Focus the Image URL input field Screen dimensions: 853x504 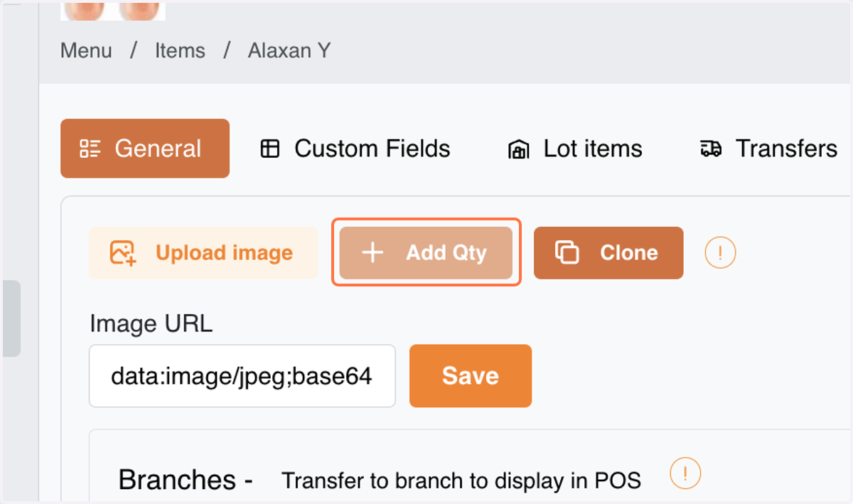tap(242, 376)
